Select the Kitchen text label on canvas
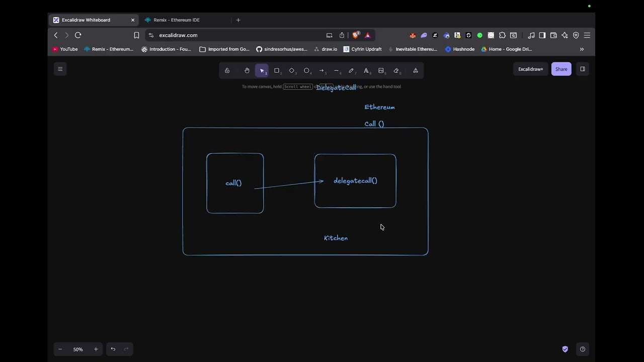Screen dimensions: 644x362 (x=336, y=238)
